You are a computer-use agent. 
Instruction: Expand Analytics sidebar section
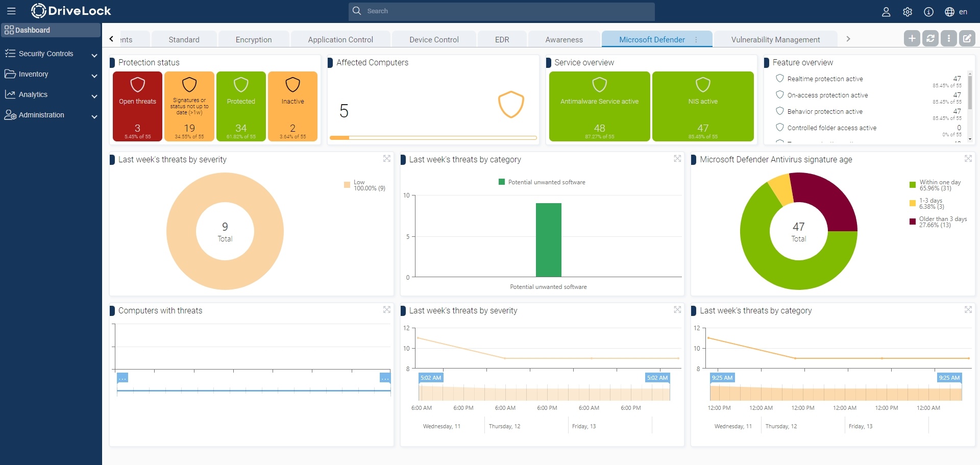51,94
